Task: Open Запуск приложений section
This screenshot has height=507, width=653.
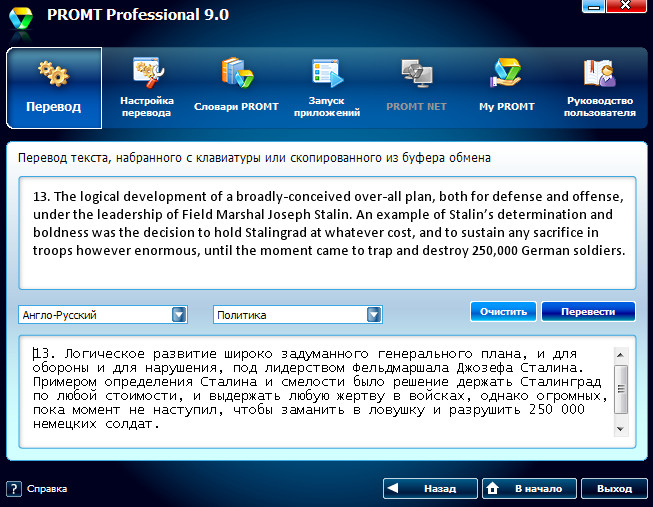Action: 327,88
